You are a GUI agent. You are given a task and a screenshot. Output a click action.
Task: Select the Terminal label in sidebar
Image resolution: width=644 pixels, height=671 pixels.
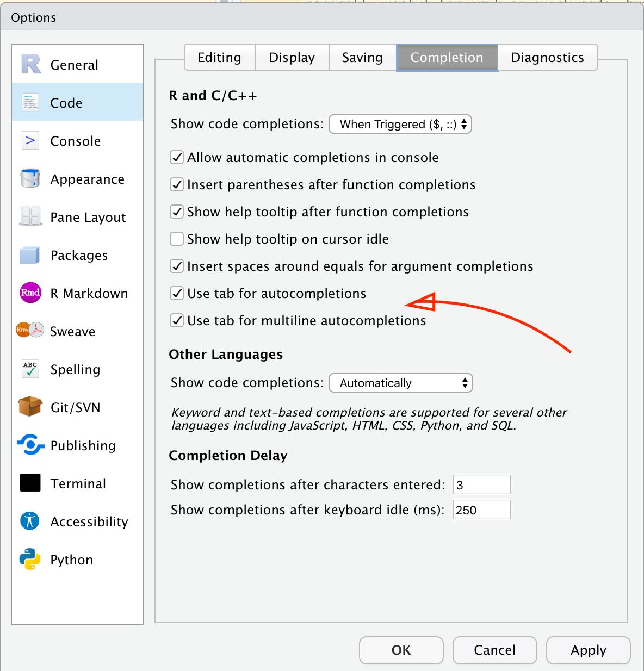coord(78,483)
